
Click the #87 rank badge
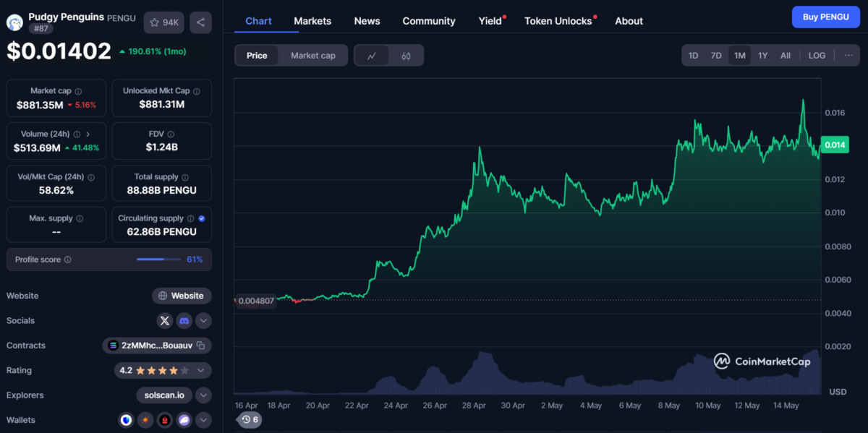[40, 28]
